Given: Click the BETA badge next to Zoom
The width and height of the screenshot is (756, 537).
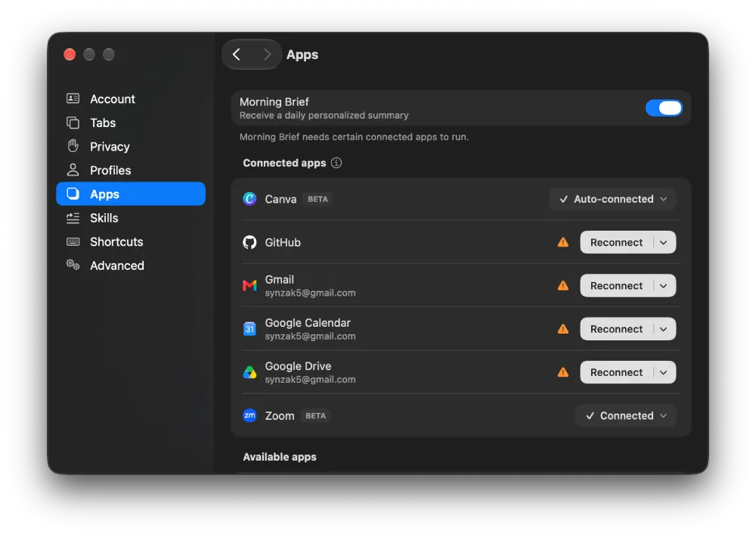Looking at the screenshot, I should click(315, 415).
